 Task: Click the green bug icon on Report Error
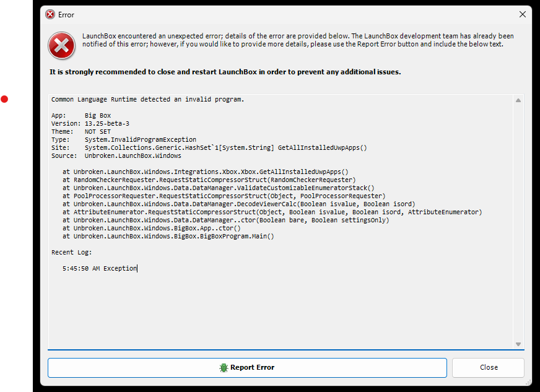pos(224,367)
